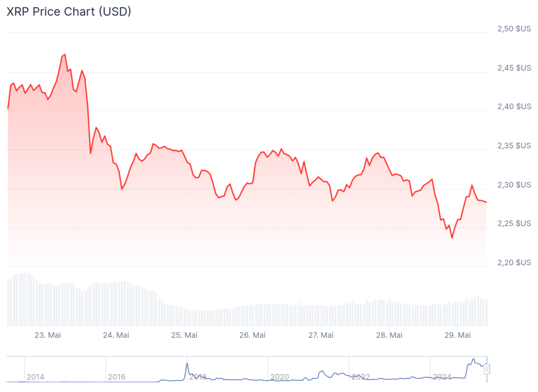
Task: Click the 2024 label in the navigator
Action: (x=442, y=377)
